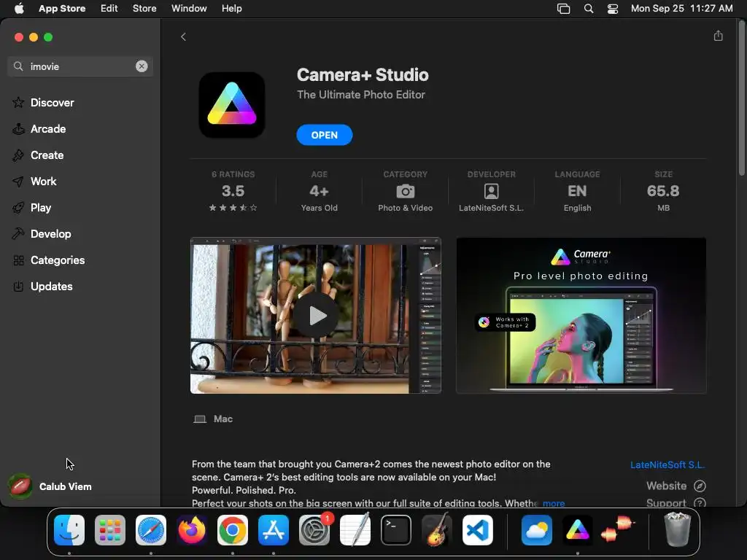
Task: Open the Apple menu
Action: coord(19,8)
